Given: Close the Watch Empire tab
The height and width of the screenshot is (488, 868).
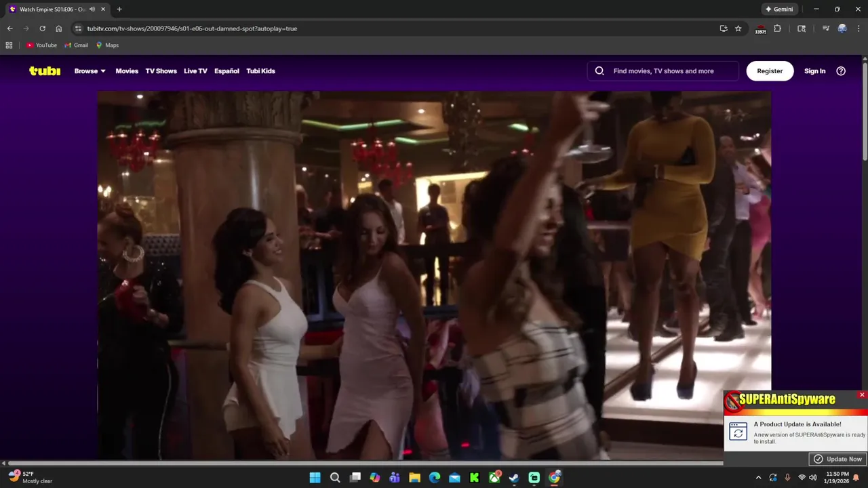Looking at the screenshot, I should pyautogui.click(x=103, y=9).
